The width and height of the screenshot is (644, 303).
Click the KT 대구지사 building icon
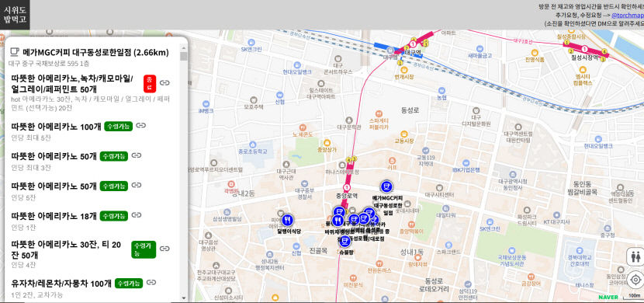[556, 215]
